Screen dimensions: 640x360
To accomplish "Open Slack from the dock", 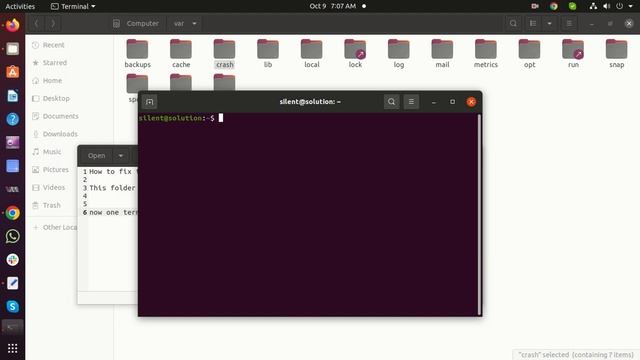I will pos(13,260).
